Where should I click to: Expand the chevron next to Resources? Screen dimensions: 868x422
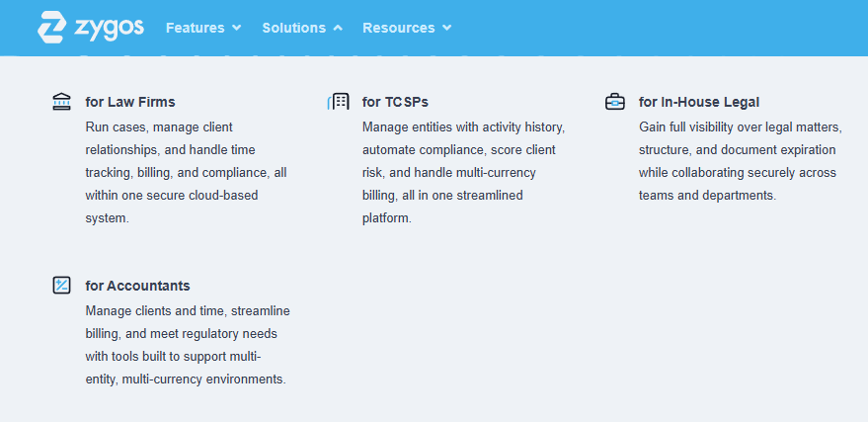point(446,28)
